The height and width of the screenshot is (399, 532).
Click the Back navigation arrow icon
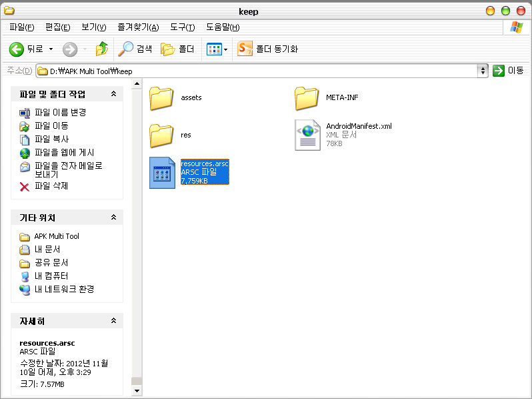17,49
